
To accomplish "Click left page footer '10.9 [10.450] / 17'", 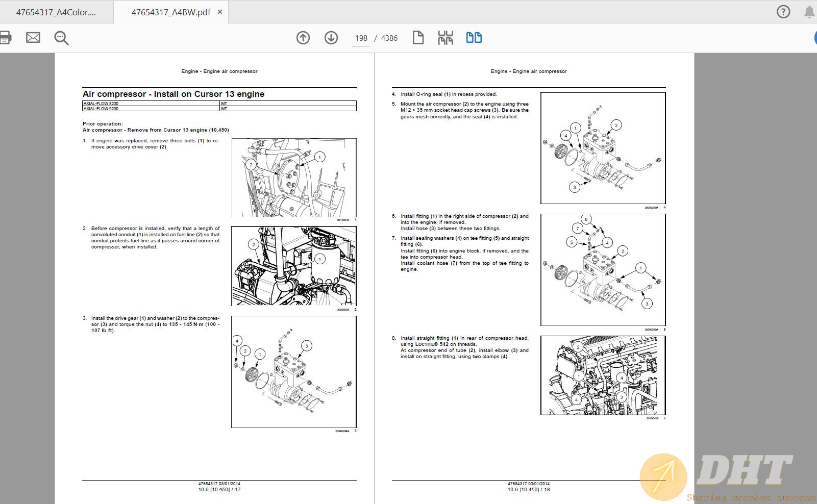I will click(x=219, y=490).
